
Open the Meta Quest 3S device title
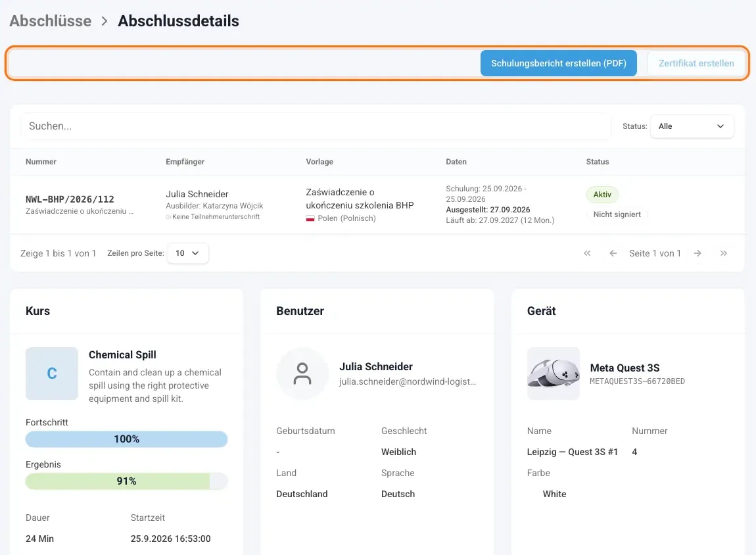[x=625, y=368]
